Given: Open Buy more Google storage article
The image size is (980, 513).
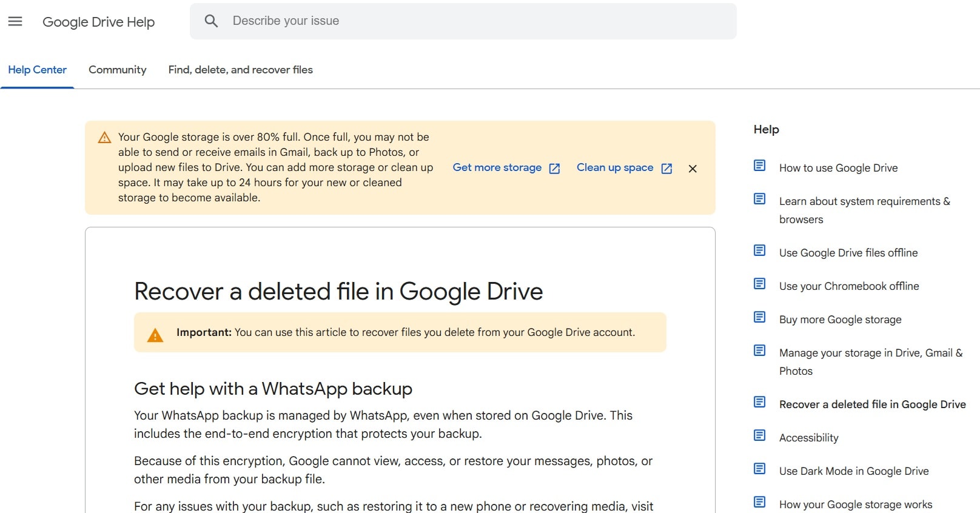Looking at the screenshot, I should tap(840, 320).
